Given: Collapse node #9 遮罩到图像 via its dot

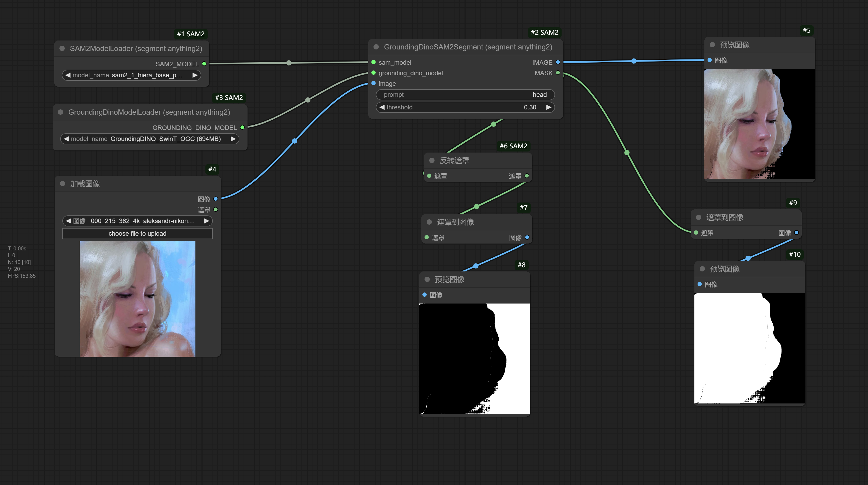Looking at the screenshot, I should coord(699,218).
